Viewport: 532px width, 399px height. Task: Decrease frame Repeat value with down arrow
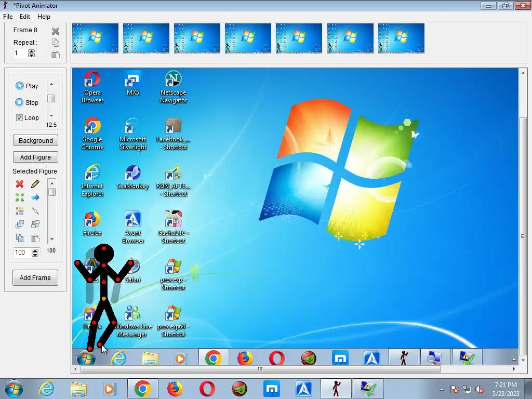click(x=32, y=55)
